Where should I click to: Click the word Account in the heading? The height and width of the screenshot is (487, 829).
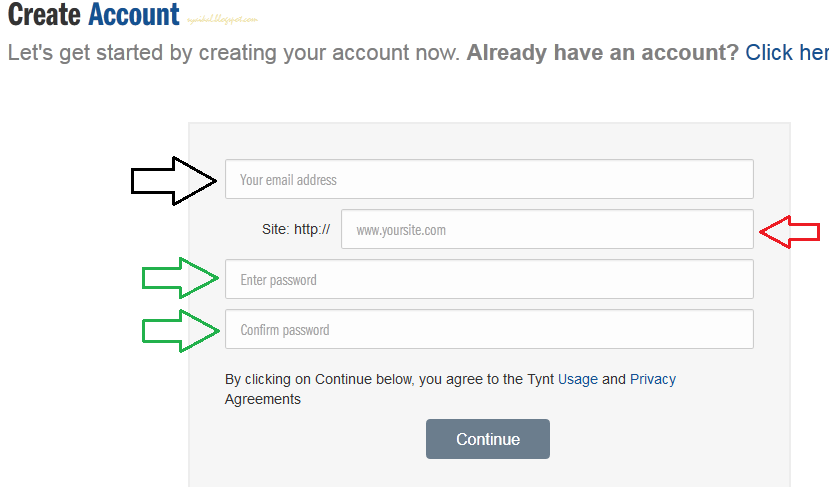click(x=134, y=14)
